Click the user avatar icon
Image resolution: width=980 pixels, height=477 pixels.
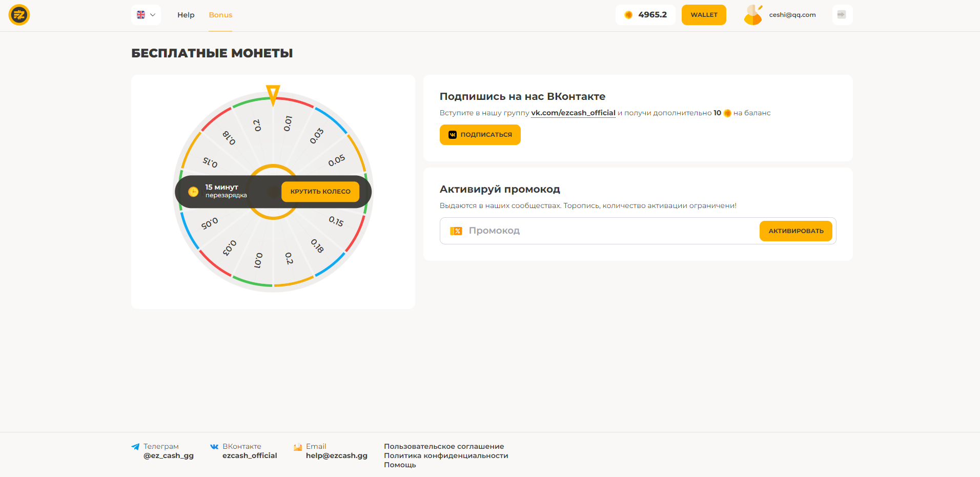pyautogui.click(x=753, y=15)
